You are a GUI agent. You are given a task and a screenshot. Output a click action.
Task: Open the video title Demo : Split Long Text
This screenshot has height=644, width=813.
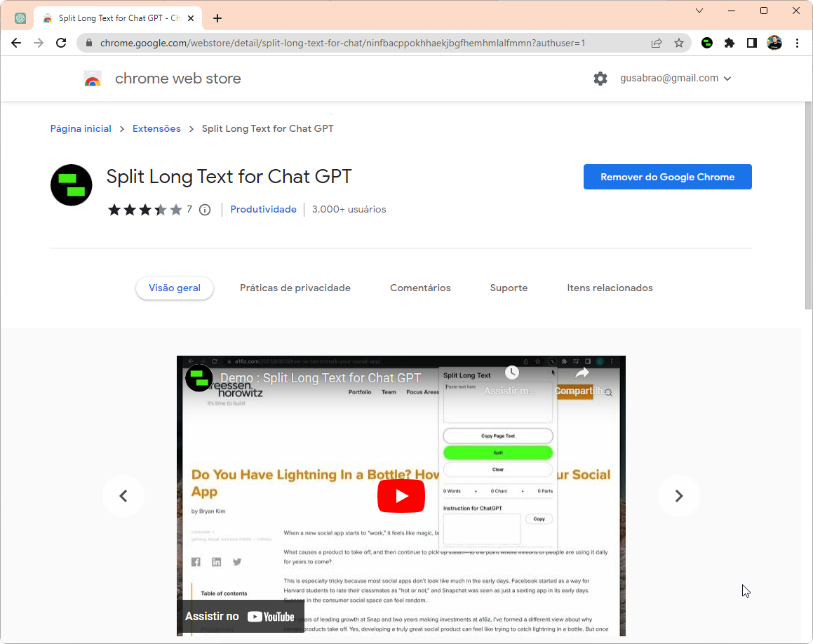[321, 378]
